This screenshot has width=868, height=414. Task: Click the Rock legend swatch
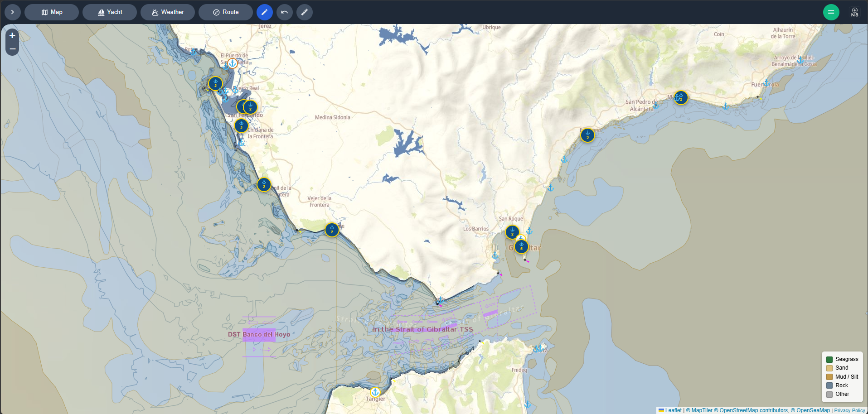tap(829, 385)
